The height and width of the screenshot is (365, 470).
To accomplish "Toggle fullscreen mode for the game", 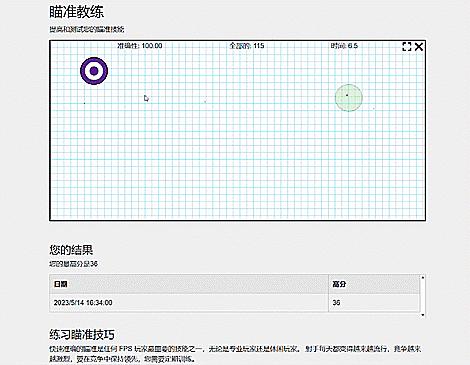I will [407, 47].
